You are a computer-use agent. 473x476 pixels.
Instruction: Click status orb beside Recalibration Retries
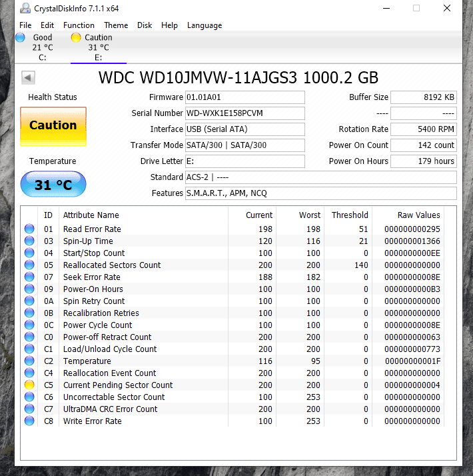29,313
